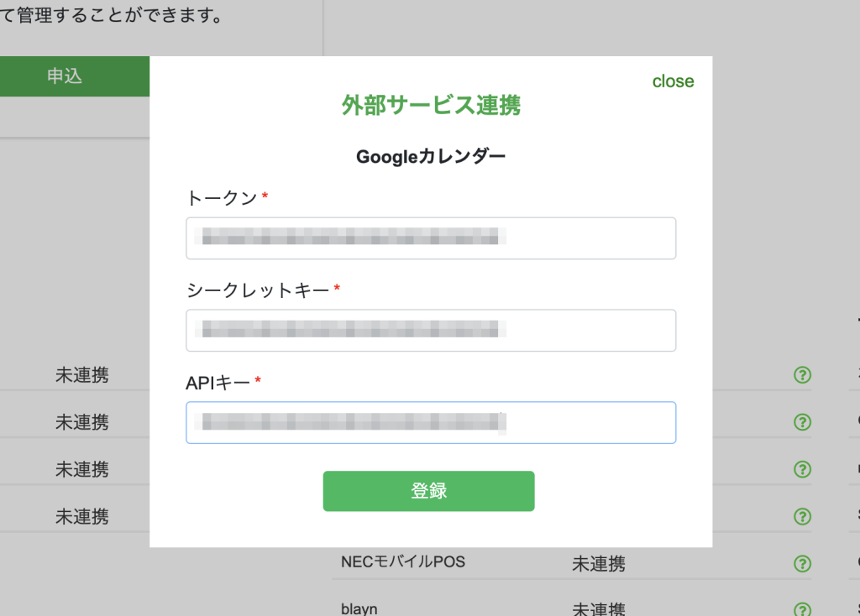The height and width of the screenshot is (616, 860).
Task: Click into the シークレットキー input field
Action: 431,331
